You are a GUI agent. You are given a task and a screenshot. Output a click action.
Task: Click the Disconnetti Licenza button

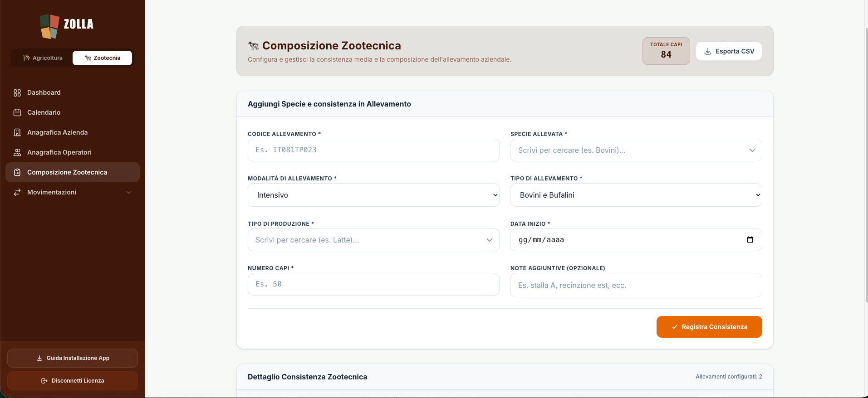click(x=73, y=381)
